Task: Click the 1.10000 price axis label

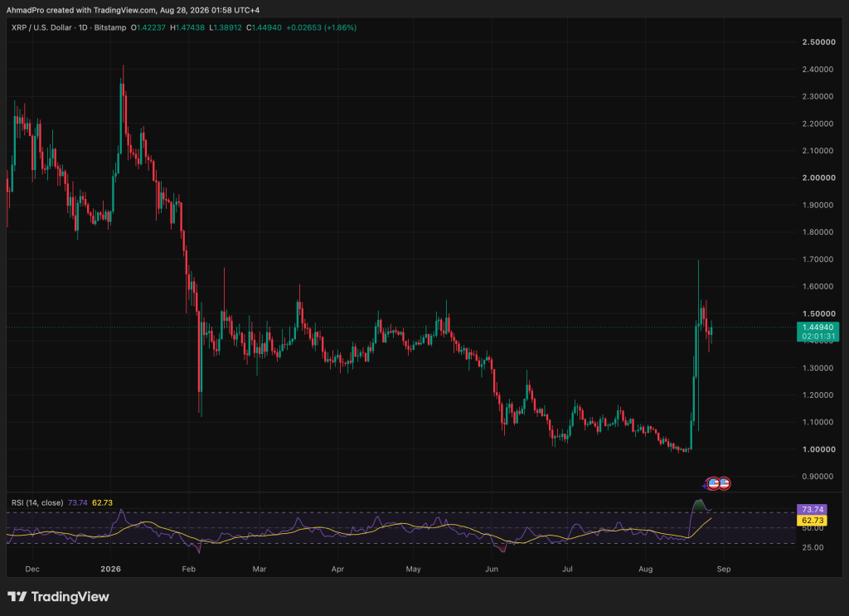Action: tap(818, 422)
